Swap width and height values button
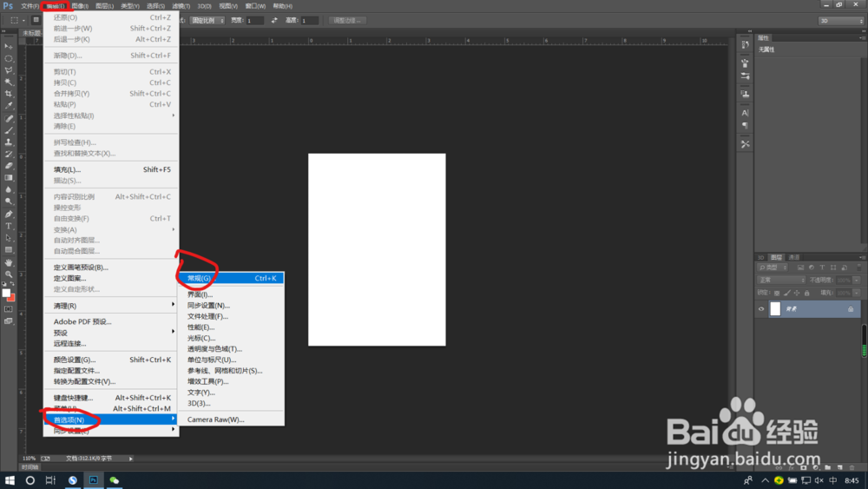Image resolution: width=868 pixels, height=489 pixels. (274, 21)
